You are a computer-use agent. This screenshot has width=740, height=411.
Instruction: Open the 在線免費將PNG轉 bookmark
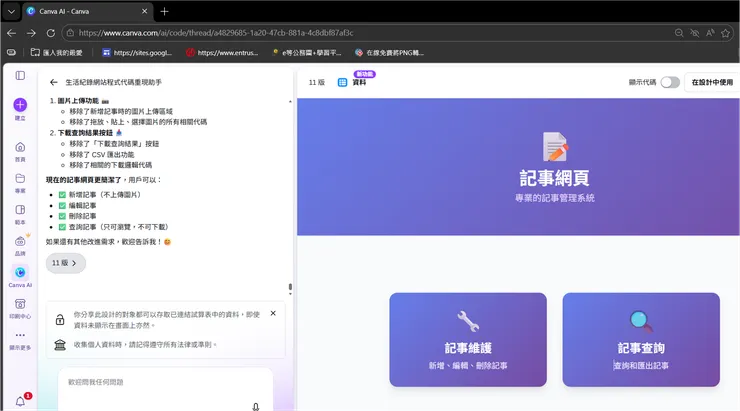click(390, 52)
